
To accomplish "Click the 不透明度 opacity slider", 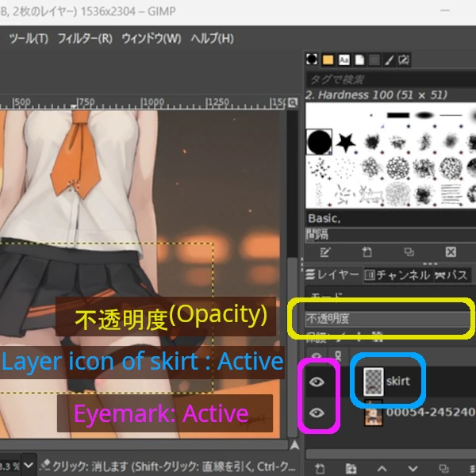I will click(x=390, y=319).
